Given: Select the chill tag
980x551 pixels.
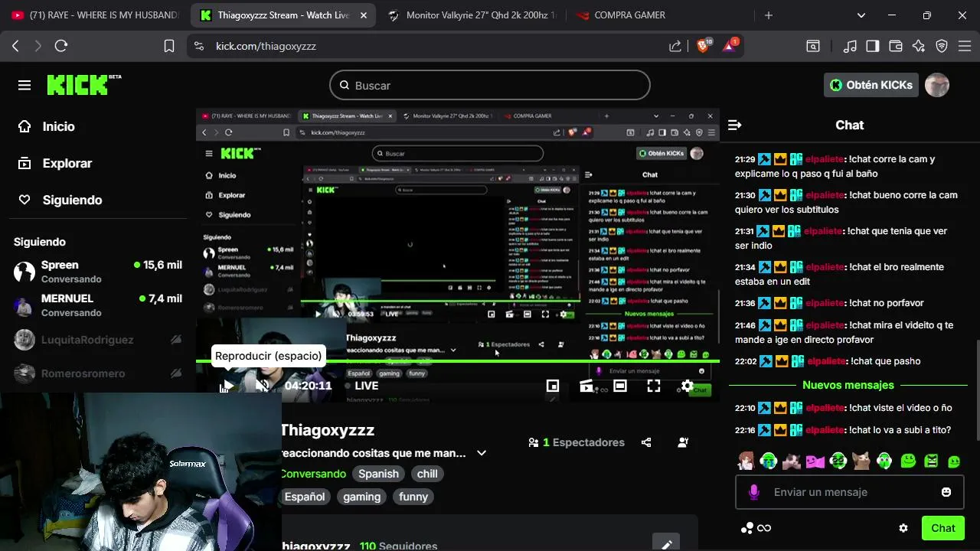Looking at the screenshot, I should point(427,474).
